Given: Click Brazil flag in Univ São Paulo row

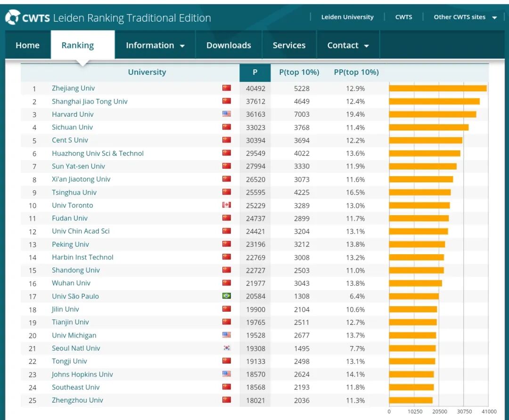Looking at the screenshot, I should coord(227,296).
